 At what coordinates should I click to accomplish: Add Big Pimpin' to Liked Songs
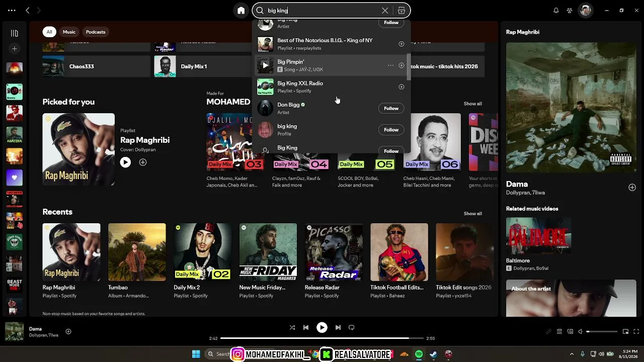point(401,65)
